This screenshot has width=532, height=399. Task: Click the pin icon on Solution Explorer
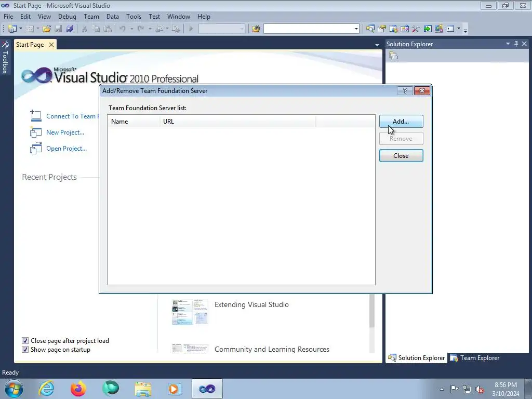click(x=516, y=44)
